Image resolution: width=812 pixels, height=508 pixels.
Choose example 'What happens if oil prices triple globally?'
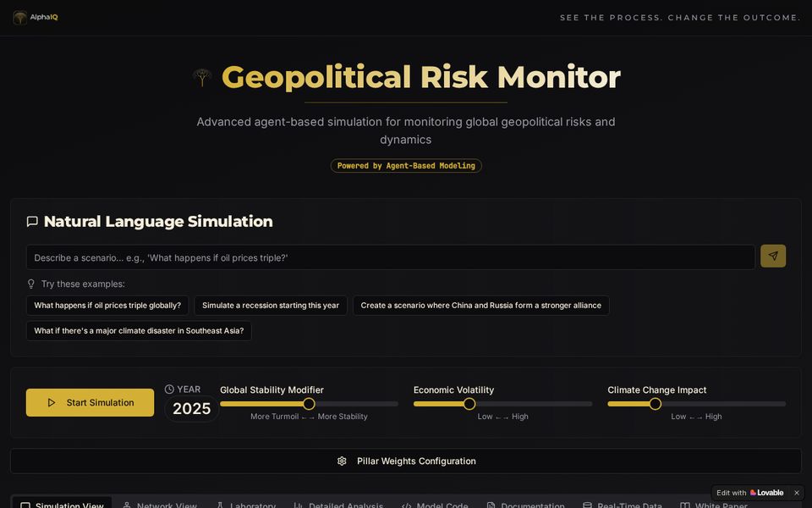click(x=107, y=306)
